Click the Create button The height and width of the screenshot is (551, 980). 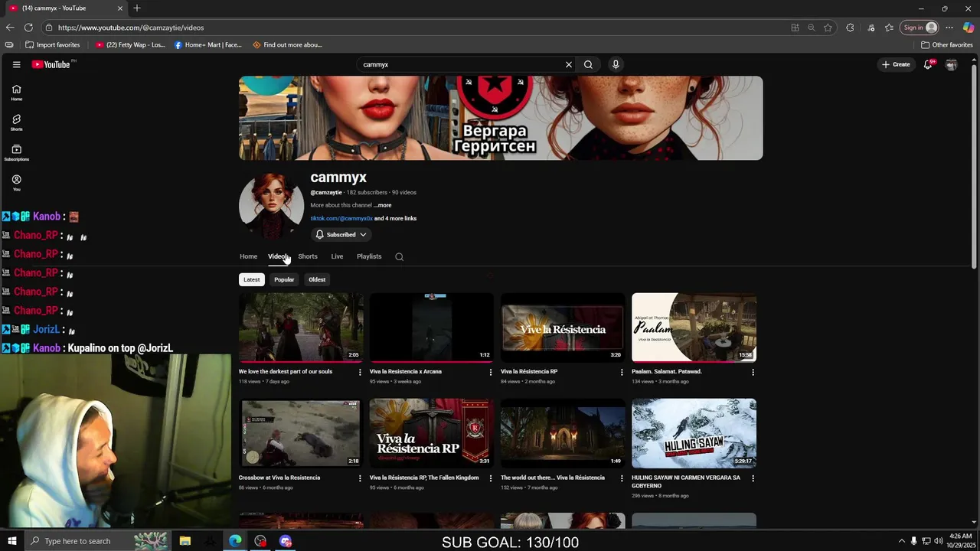[896, 64]
